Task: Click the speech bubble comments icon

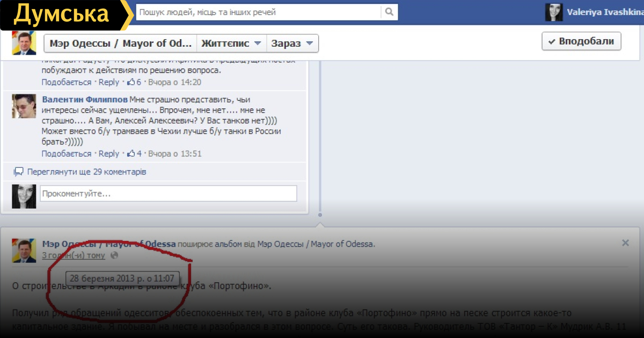Action: (x=19, y=172)
